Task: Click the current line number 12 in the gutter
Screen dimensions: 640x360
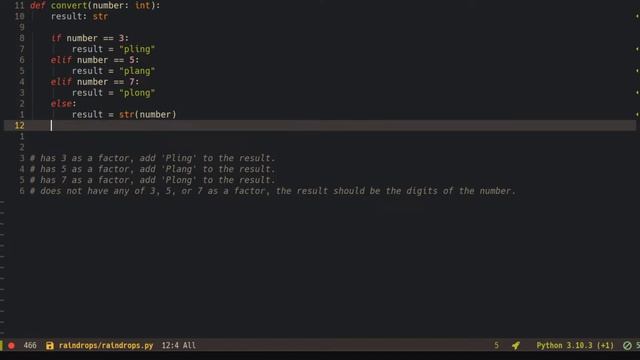Action: tap(19, 126)
